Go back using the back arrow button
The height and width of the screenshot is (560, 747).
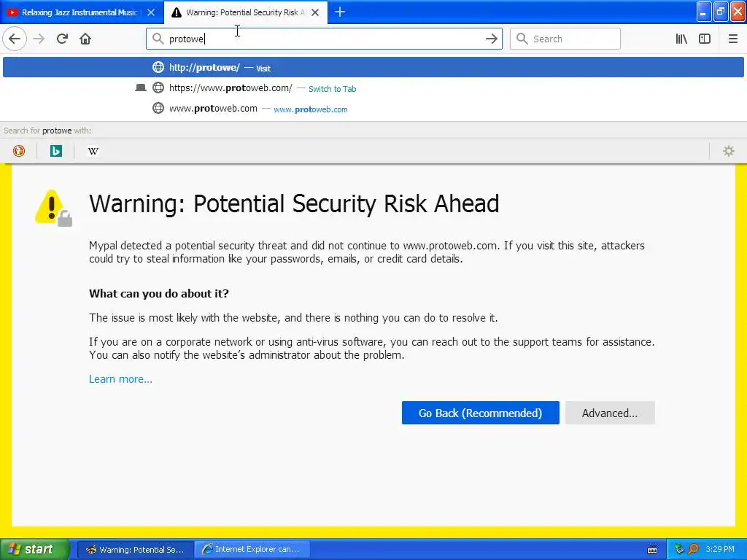15,39
